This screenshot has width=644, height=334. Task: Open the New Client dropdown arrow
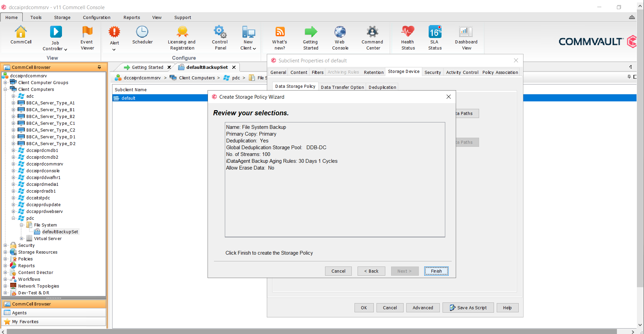pos(254,48)
